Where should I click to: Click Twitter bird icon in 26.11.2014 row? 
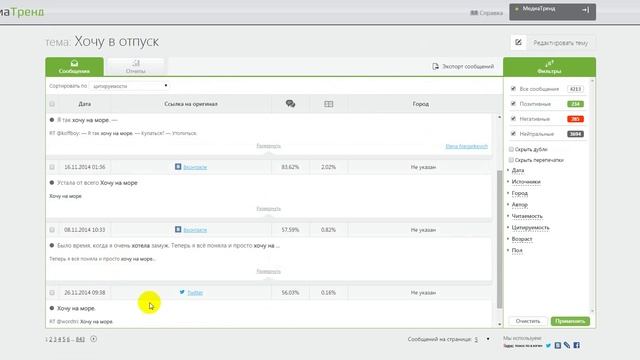(182, 292)
